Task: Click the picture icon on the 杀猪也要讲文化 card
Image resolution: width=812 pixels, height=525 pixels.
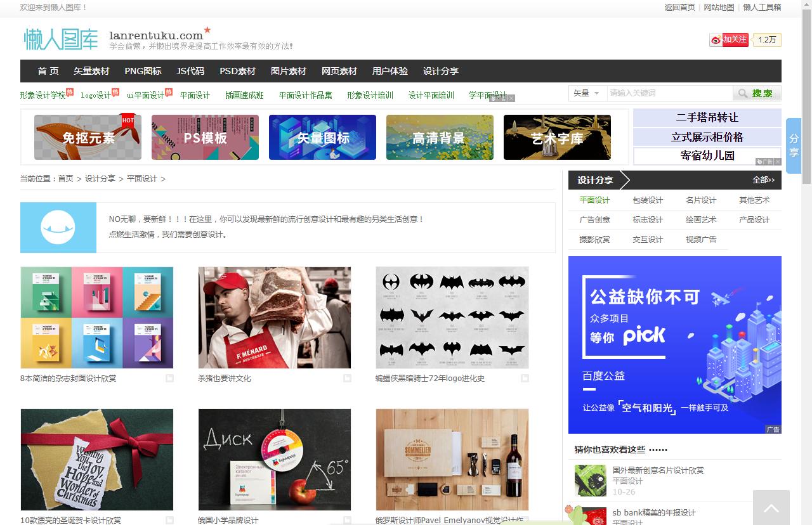Action: [347, 377]
